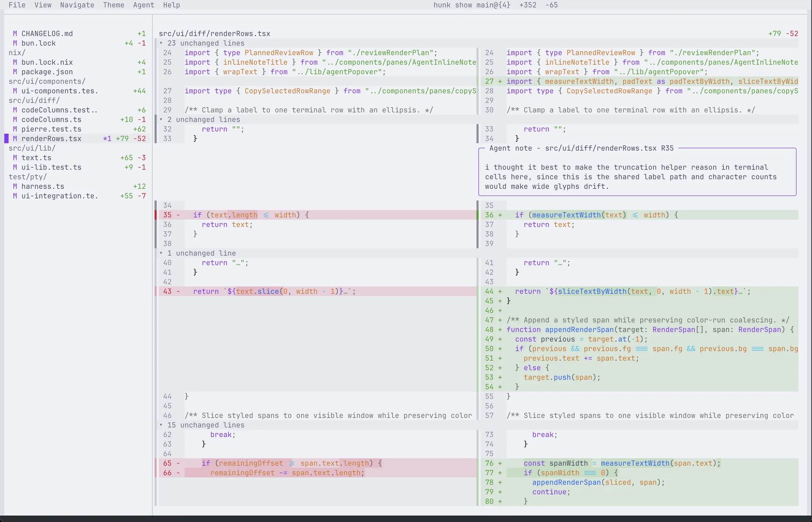
Task: Click the src/ui/lib/ folder label
Action: click(32, 149)
